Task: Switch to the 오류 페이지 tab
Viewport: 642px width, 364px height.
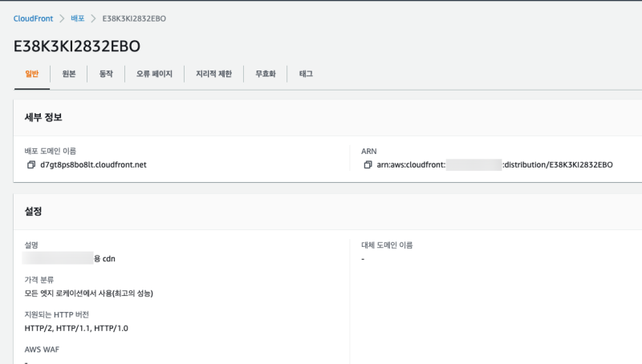Action: point(154,74)
